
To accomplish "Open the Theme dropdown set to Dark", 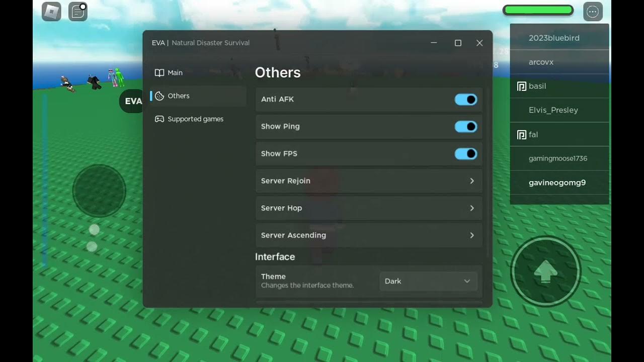I will pyautogui.click(x=428, y=281).
